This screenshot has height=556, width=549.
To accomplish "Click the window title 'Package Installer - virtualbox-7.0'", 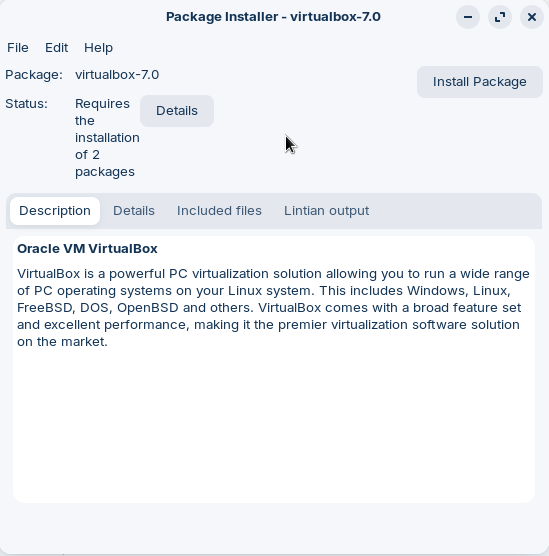I will (273, 17).
